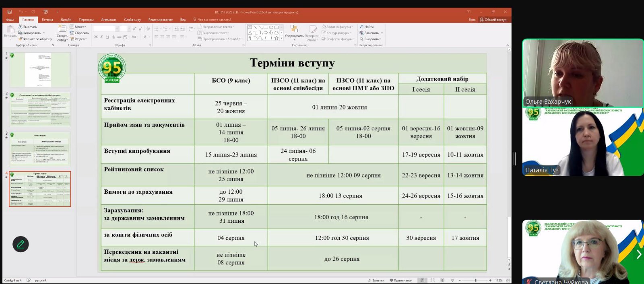Insert an oval shape from gallery
This screenshot has width=644, height=284.
271,27
